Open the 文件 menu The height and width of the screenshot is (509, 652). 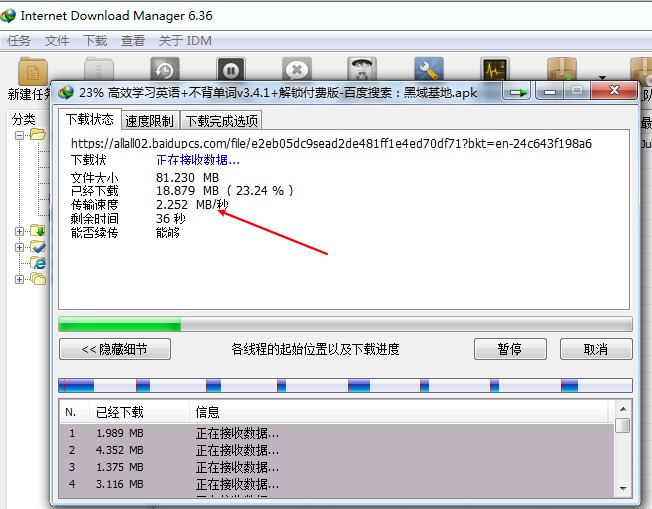coord(57,41)
